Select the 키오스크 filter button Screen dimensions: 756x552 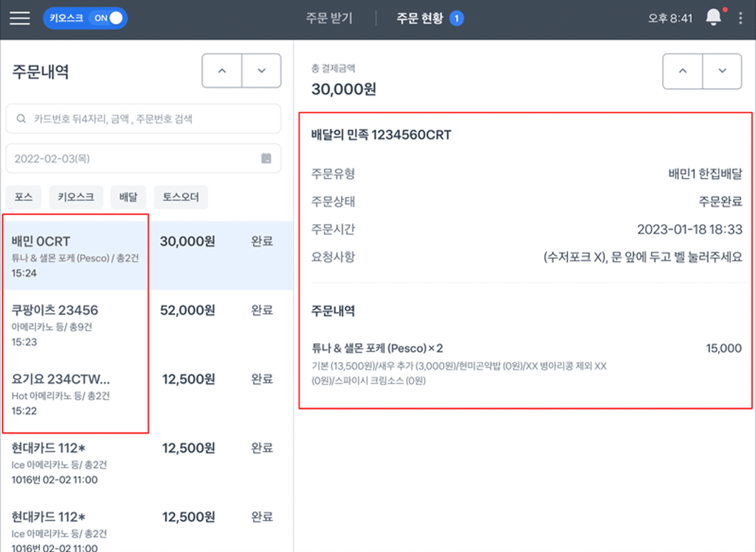pos(76,197)
